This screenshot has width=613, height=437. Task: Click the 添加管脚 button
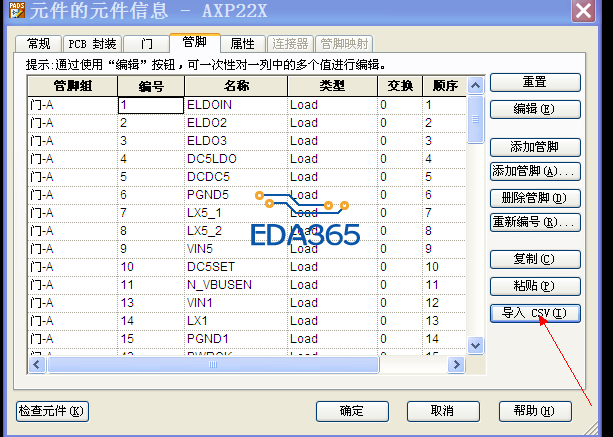[535, 147]
